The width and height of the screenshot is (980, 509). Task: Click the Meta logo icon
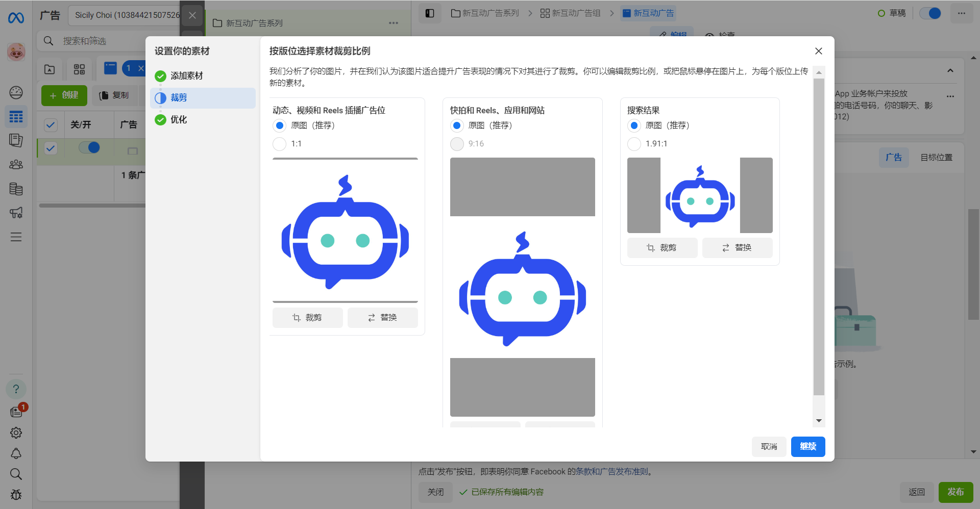(16, 18)
